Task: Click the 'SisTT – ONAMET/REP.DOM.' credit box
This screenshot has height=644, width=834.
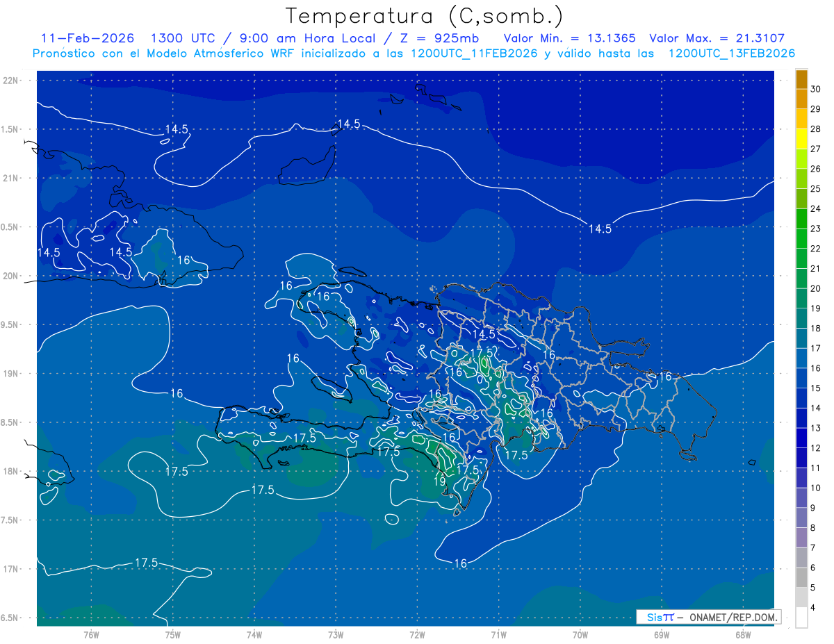Action: 708,617
